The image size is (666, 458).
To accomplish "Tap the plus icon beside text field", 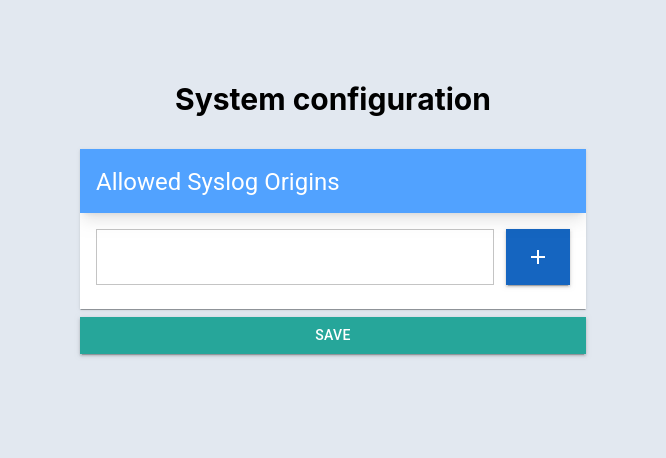I will [x=538, y=257].
